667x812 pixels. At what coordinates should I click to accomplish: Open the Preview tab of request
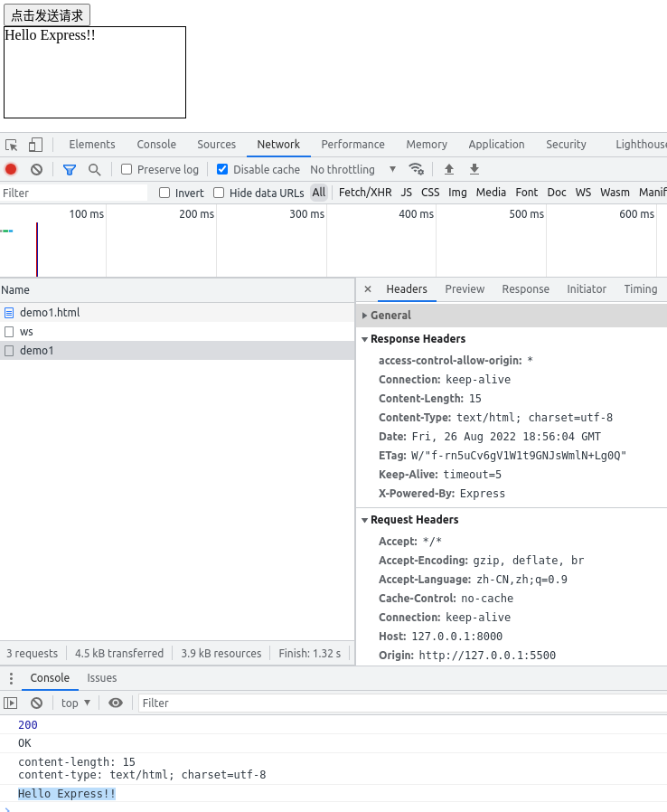[465, 289]
